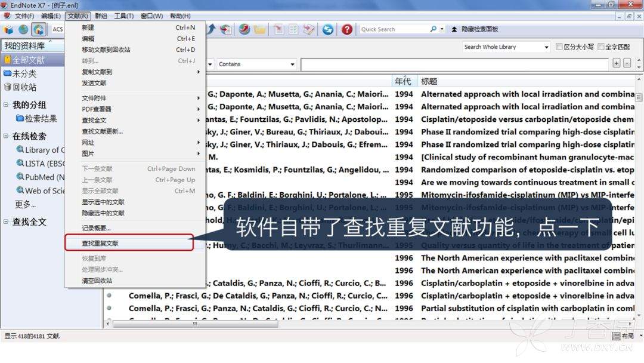Open Web of Scie online search entry
This screenshot has width=644, height=363.
[41, 190]
